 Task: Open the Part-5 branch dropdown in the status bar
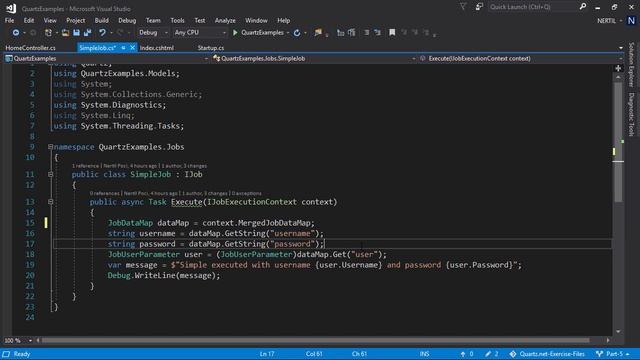tap(612, 354)
